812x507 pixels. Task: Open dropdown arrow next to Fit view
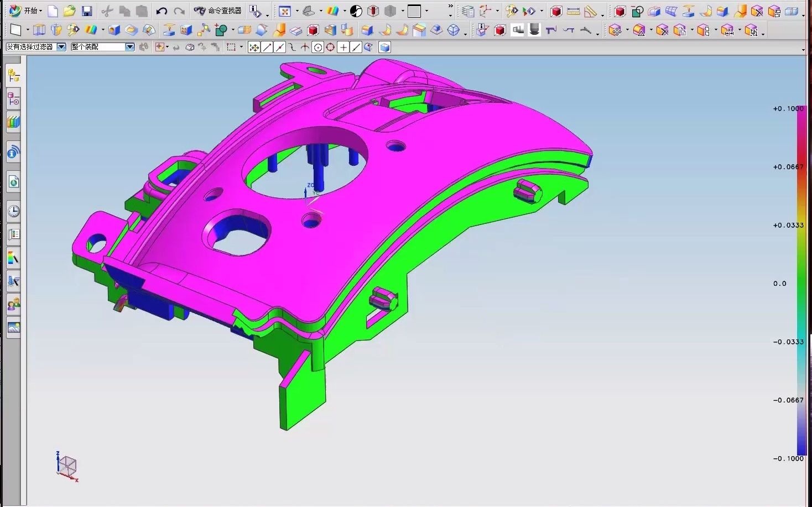click(x=297, y=11)
